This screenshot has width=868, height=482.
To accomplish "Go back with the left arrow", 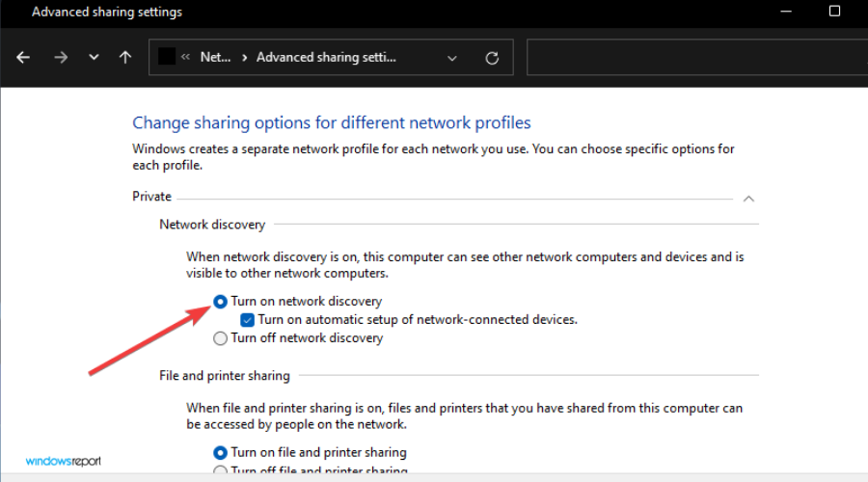I will (23, 57).
